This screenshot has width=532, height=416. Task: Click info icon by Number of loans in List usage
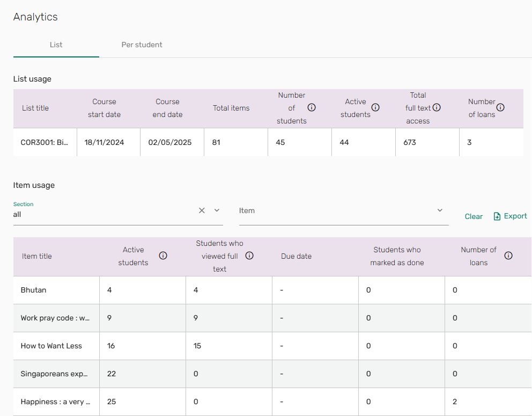[x=500, y=107]
